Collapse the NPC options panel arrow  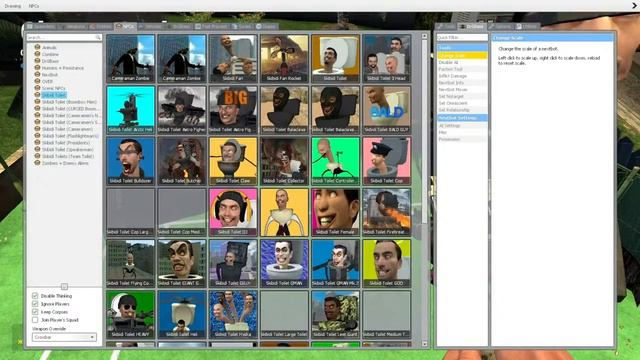(x=64, y=287)
